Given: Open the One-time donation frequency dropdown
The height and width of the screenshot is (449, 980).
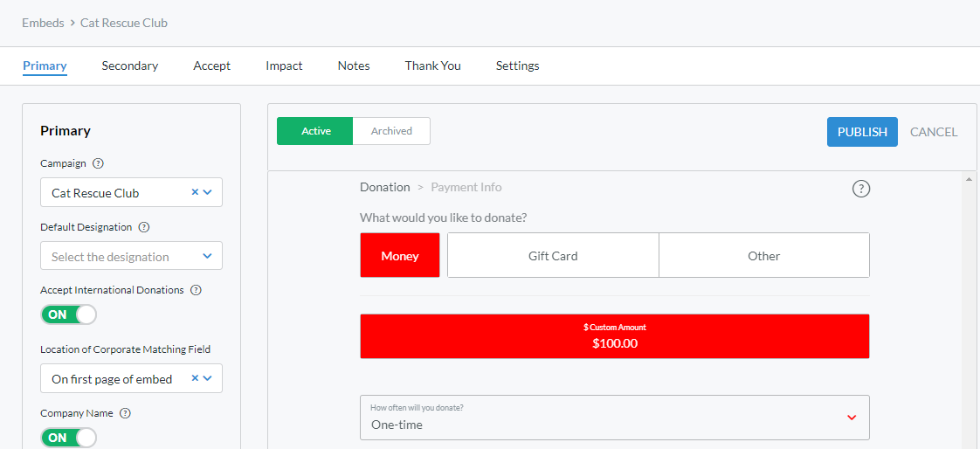Looking at the screenshot, I should (x=614, y=417).
